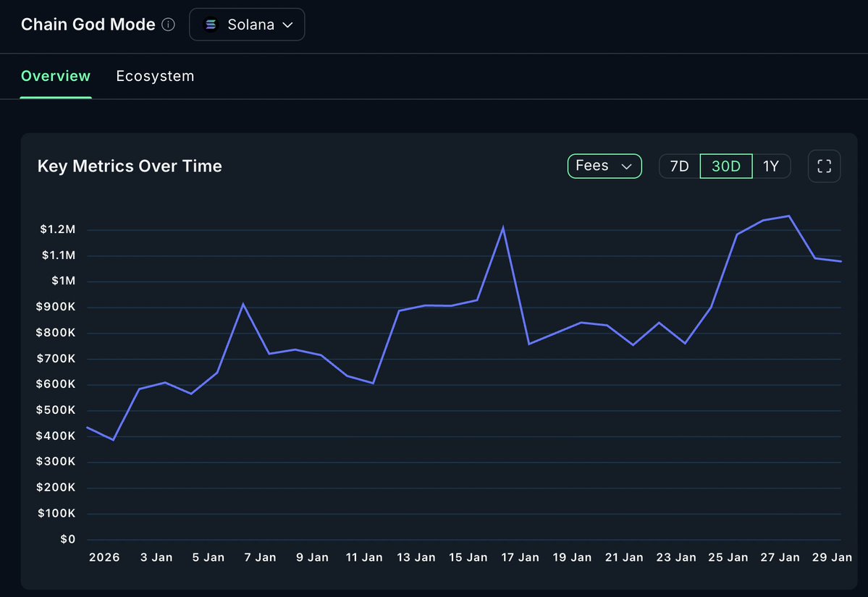Viewport: 868px width, 597px height.
Task: Click the 29 Jan x-axis label
Action: tap(832, 557)
